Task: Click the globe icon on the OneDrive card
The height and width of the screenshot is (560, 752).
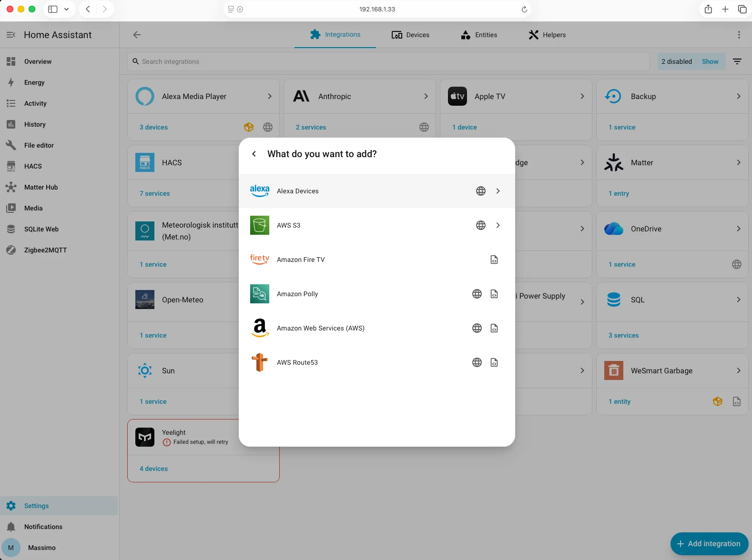Action: (x=737, y=264)
